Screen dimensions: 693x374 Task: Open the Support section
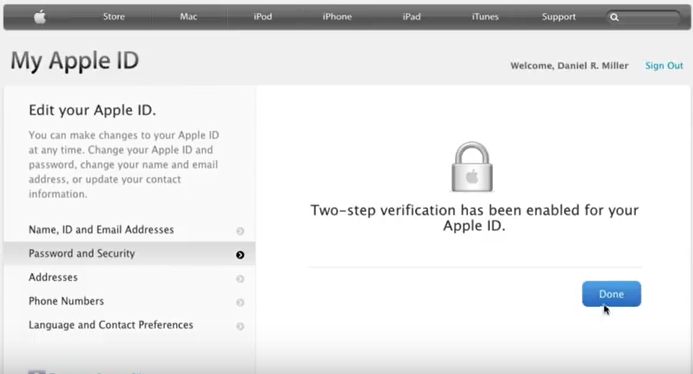[x=559, y=17]
